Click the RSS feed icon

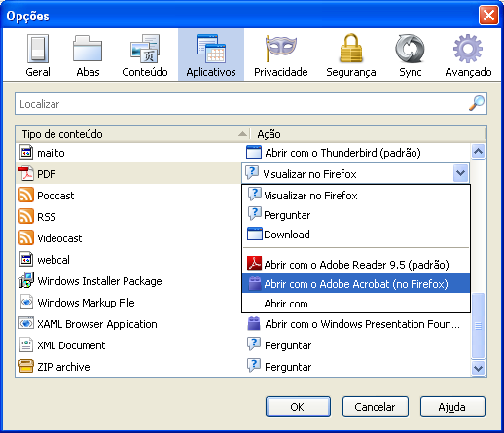[x=26, y=217]
